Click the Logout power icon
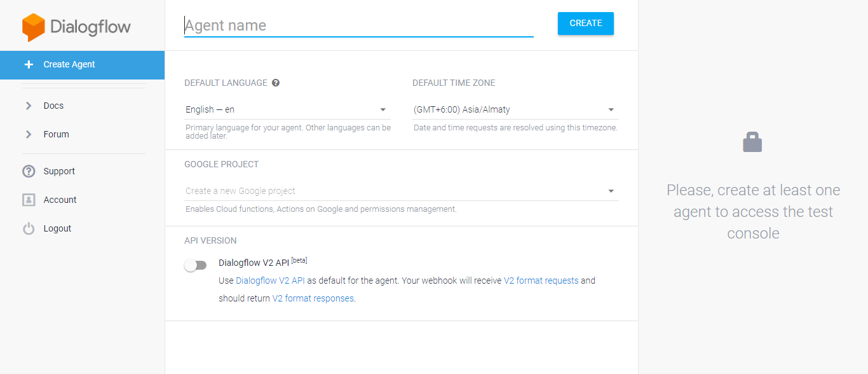The height and width of the screenshot is (374, 868). coord(29,228)
